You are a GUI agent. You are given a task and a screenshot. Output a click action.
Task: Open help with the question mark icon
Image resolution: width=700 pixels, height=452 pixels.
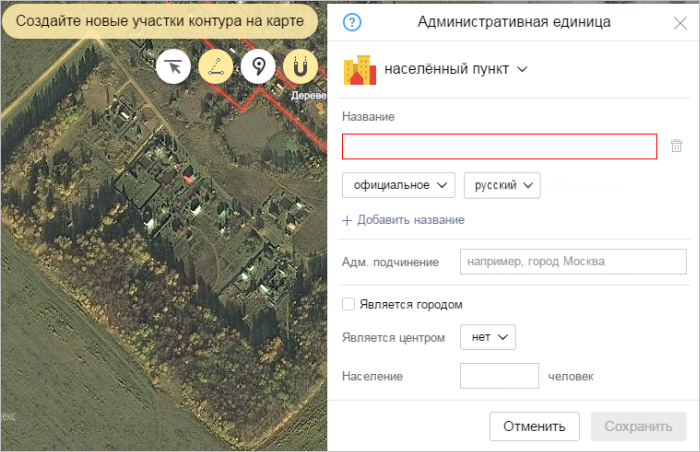click(352, 22)
